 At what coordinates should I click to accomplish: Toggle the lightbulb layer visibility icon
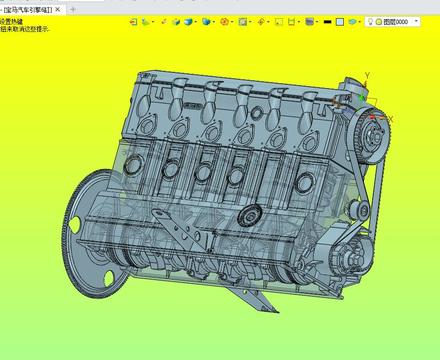point(370,22)
